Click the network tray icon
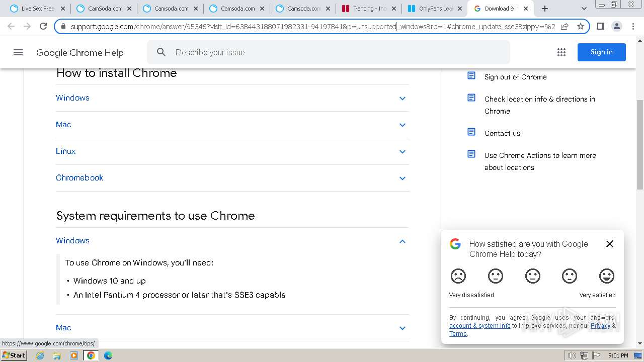Image resolution: width=644 pixels, height=362 pixels. click(584, 355)
